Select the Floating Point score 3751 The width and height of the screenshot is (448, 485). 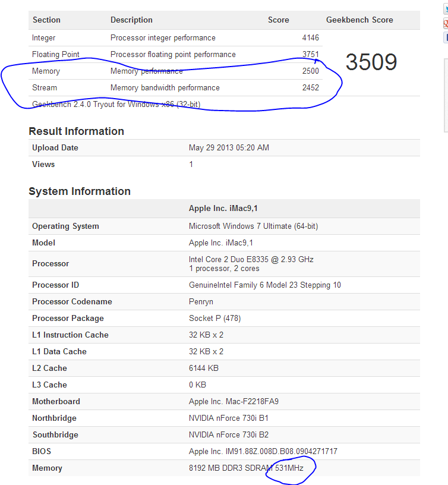point(310,55)
